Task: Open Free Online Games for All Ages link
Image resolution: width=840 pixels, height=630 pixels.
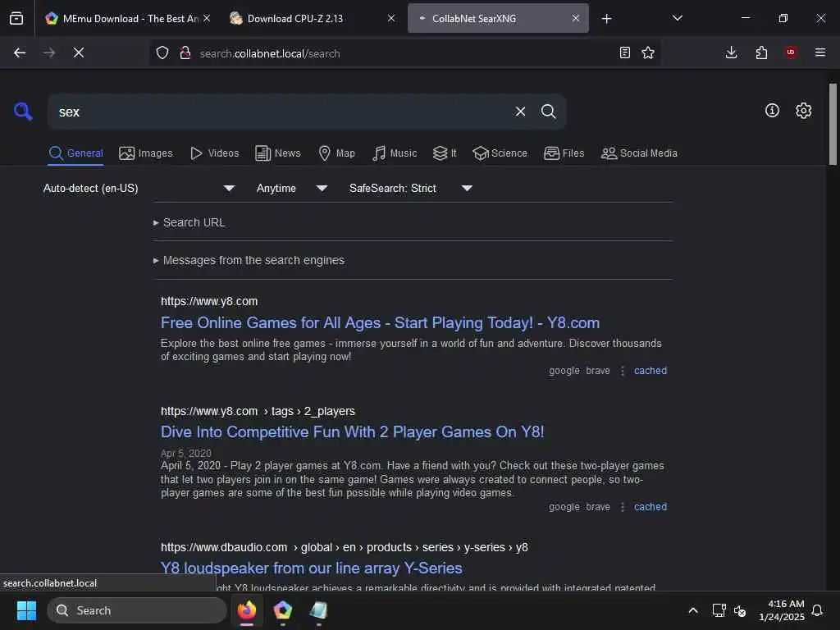Action: tap(380, 322)
